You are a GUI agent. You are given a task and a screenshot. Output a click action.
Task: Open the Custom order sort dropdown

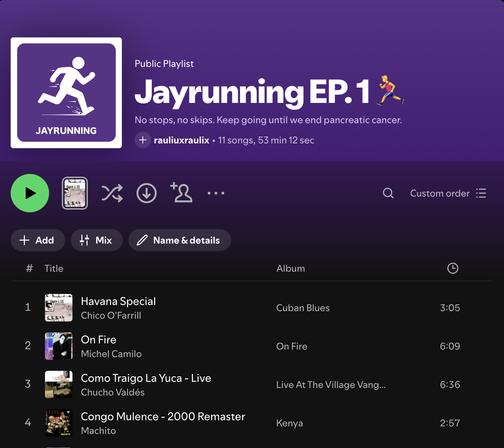coord(448,193)
